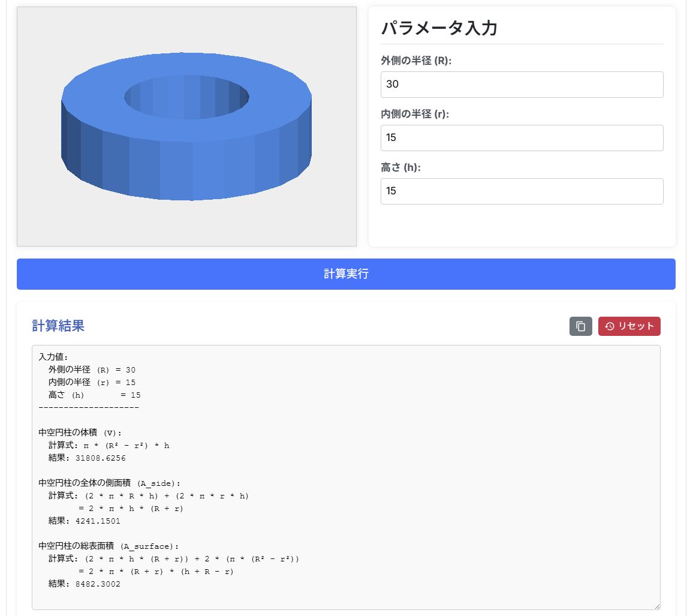Click the パラメータ入力 heading
The width and height of the screenshot is (693, 616).
coord(439,28)
